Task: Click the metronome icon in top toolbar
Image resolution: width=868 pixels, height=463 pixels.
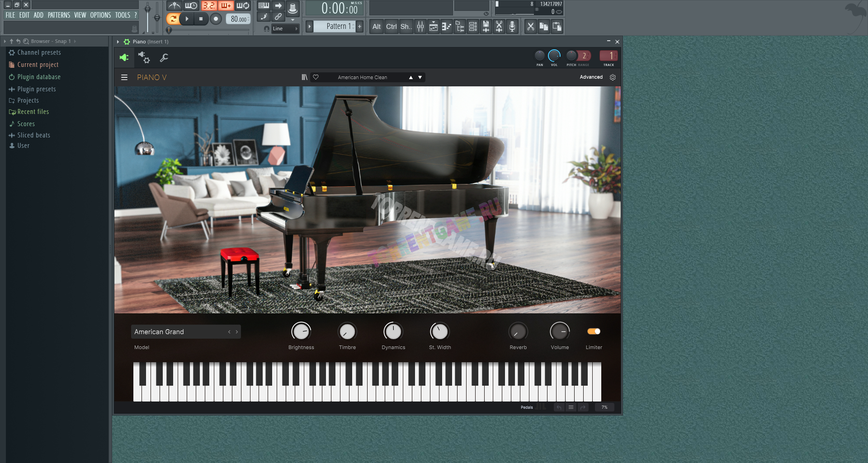Action: (x=174, y=6)
